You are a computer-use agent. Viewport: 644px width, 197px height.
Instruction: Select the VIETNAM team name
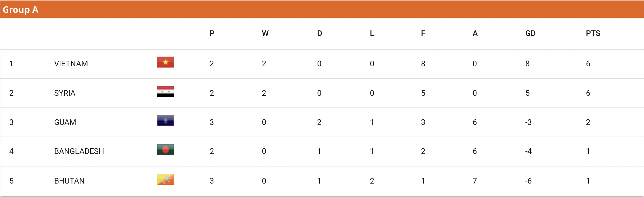[x=71, y=63]
